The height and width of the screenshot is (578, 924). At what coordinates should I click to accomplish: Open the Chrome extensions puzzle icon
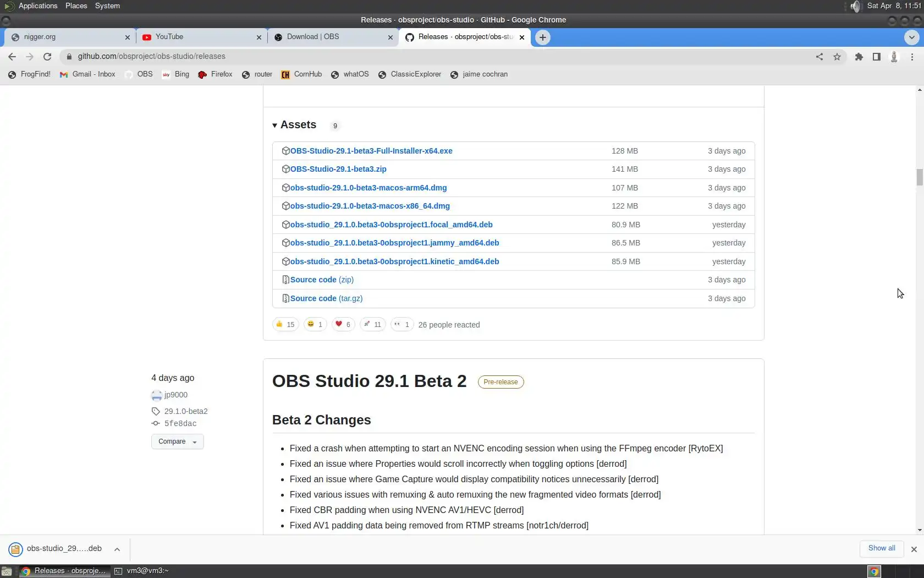coord(859,57)
